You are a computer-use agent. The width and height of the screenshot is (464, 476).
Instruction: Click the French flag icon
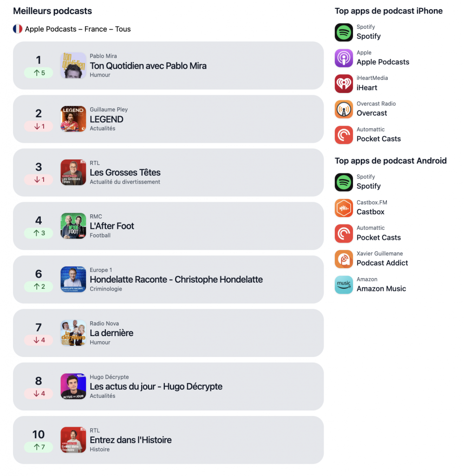(18, 29)
